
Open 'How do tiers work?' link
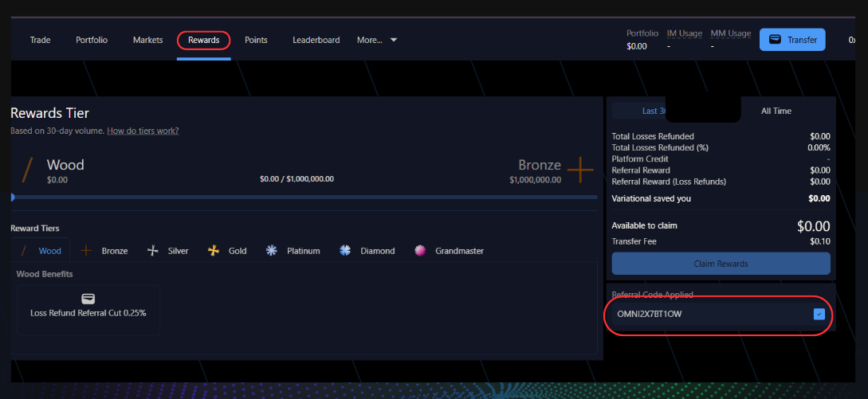143,131
